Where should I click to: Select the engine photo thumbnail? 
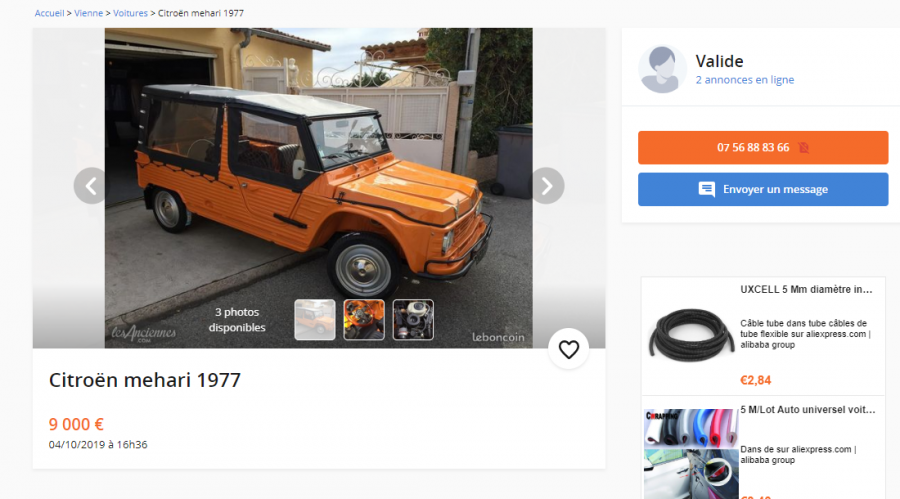click(413, 319)
